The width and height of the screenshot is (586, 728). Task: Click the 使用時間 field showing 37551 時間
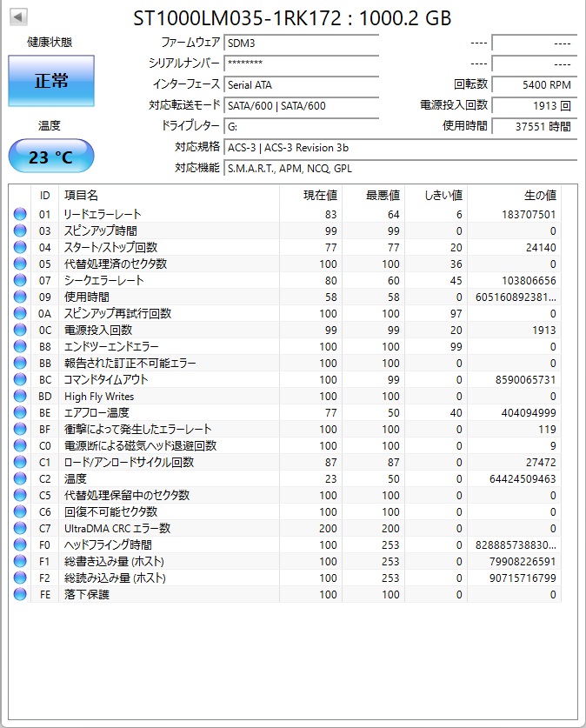pyautogui.click(x=534, y=126)
